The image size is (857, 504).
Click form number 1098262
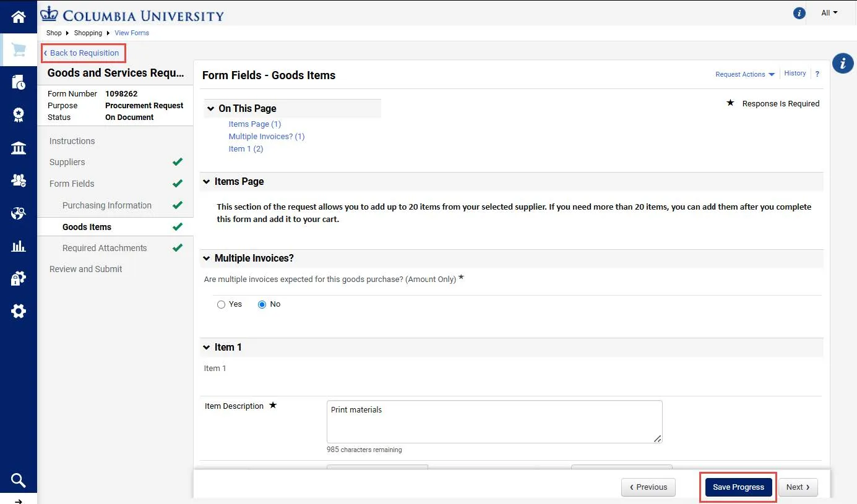pos(121,94)
